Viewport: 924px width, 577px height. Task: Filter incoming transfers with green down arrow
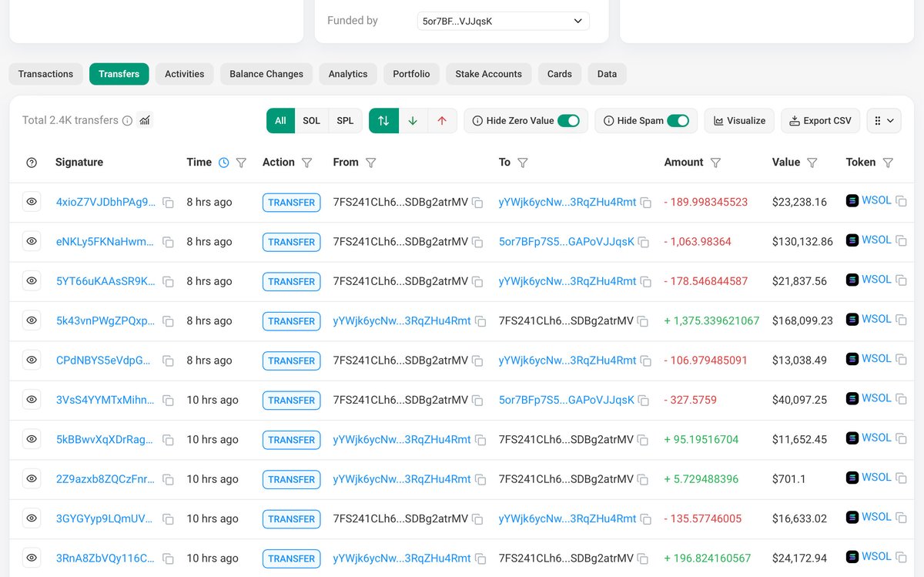point(413,120)
